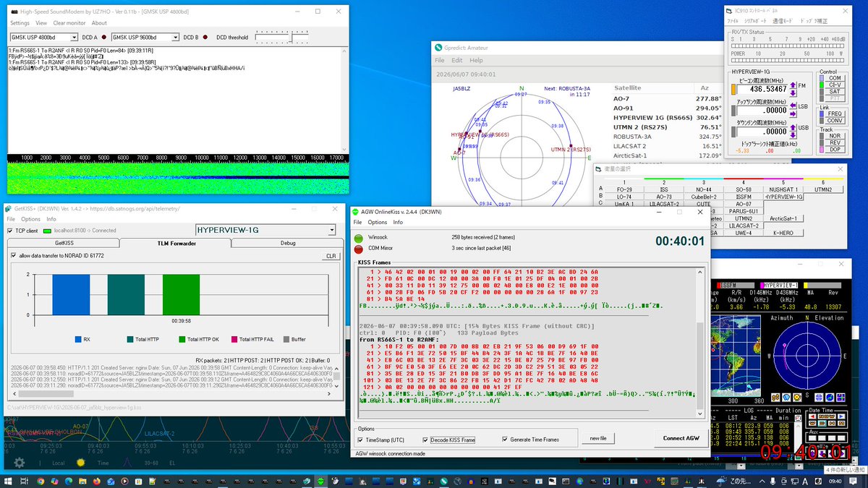This screenshot has width=868, height=488.
Task: Click the blue globe icon under the elevation plot
Action: coord(830,398)
